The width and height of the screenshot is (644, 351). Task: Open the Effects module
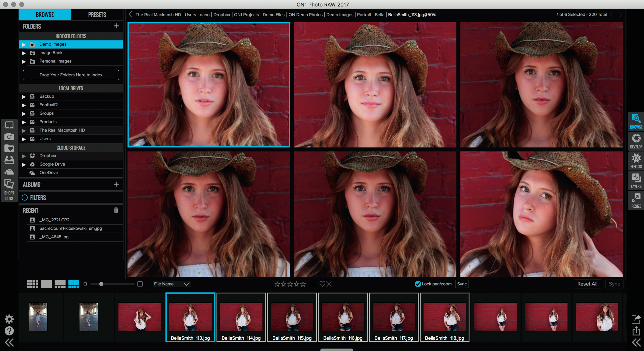(x=636, y=161)
